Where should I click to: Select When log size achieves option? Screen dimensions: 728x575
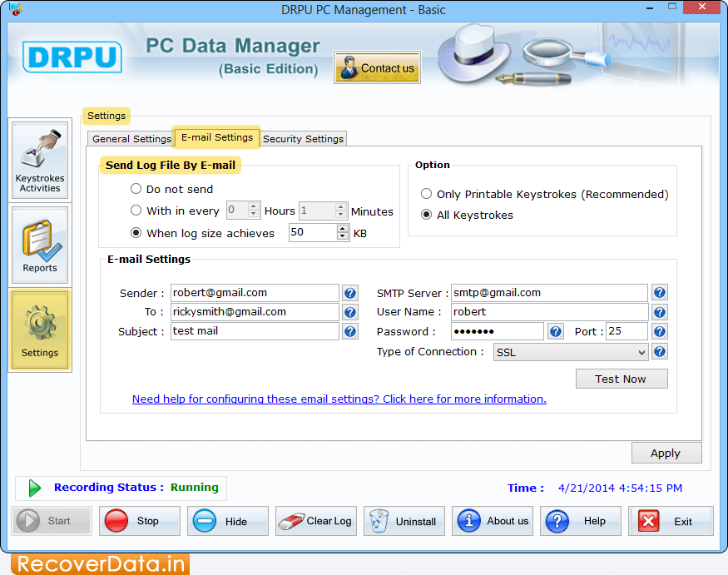tap(136, 233)
